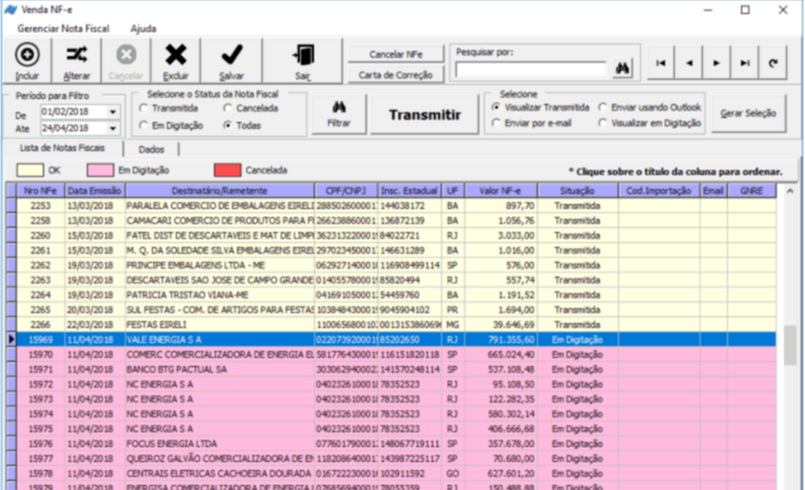Viewport: 805px width, 490px height.
Task: Click the Incluir (add) icon
Action: click(27, 56)
